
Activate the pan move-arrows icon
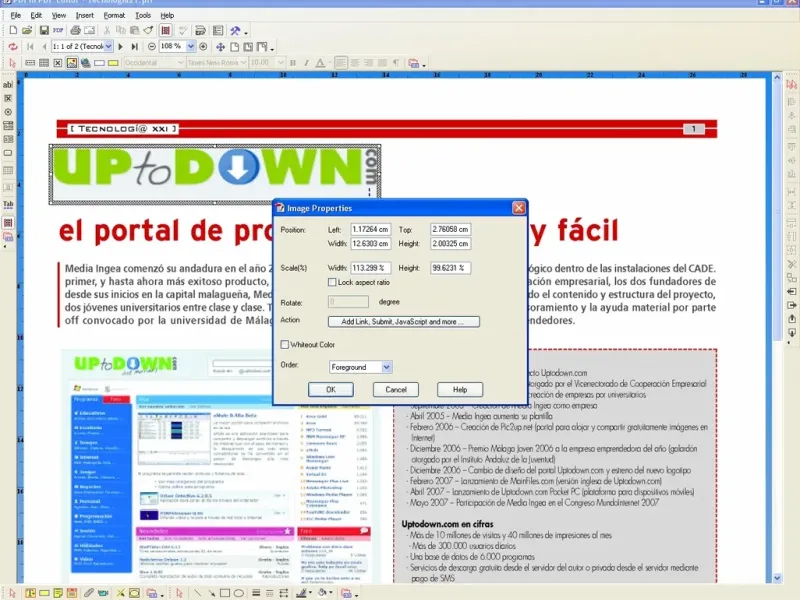[x=220, y=47]
